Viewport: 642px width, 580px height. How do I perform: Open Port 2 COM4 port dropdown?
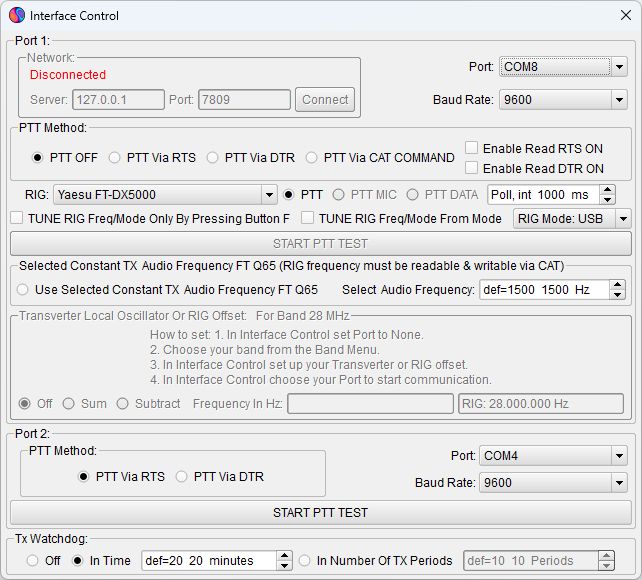click(619, 456)
